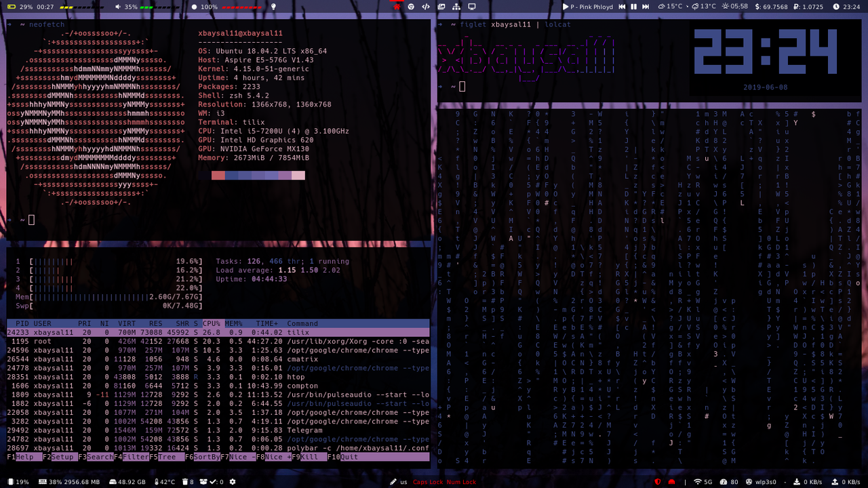
Task: Select the cmatrix process row in htop
Action: 218,359
